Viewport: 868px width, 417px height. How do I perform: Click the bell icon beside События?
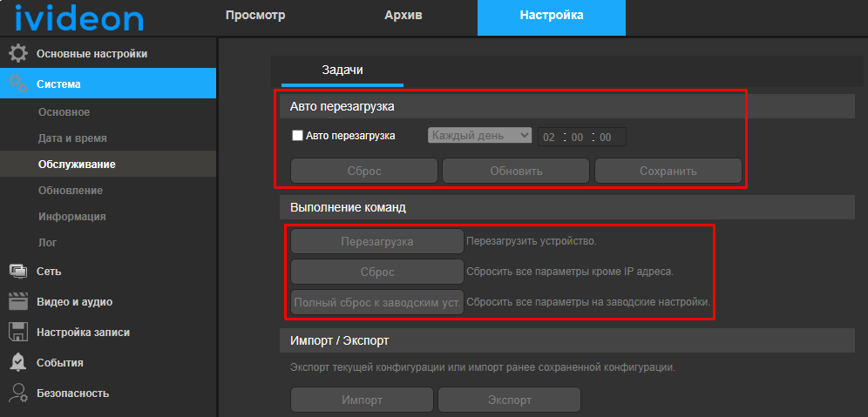(18, 363)
